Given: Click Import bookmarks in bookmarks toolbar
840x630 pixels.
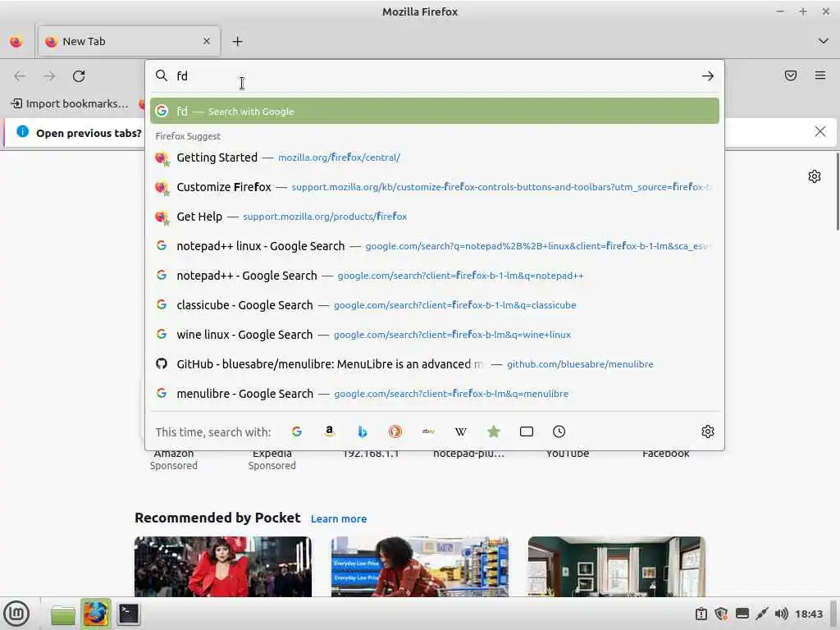Looking at the screenshot, I should pos(71,103).
